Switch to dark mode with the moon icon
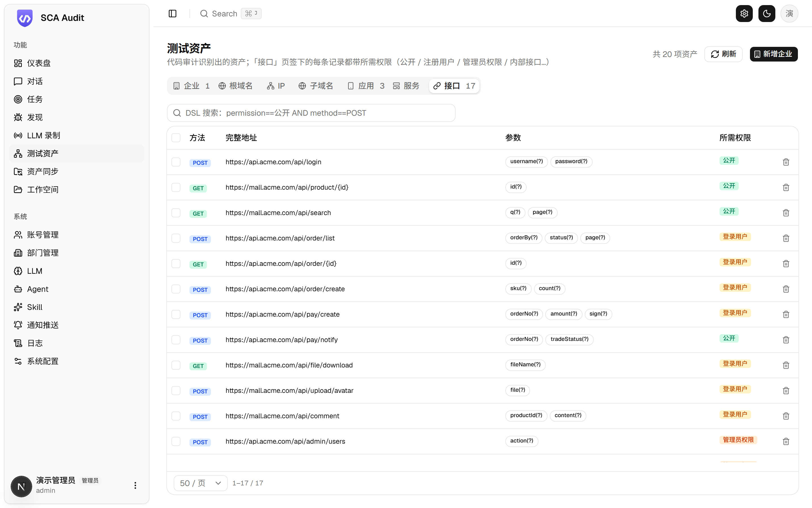The image size is (812, 508). click(767, 14)
